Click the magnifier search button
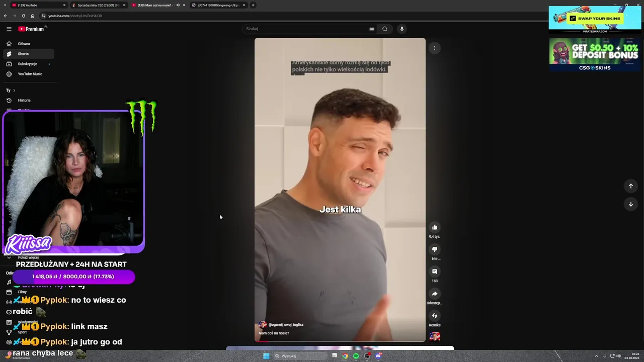Screen dimensions: 644x362 click(385, 29)
